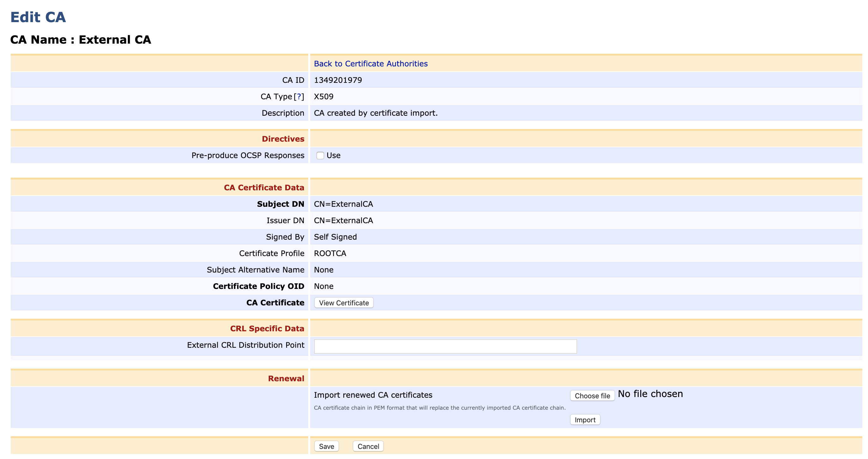The width and height of the screenshot is (868, 459).
Task: Click the CA Certificate Data heading
Action: (x=264, y=187)
